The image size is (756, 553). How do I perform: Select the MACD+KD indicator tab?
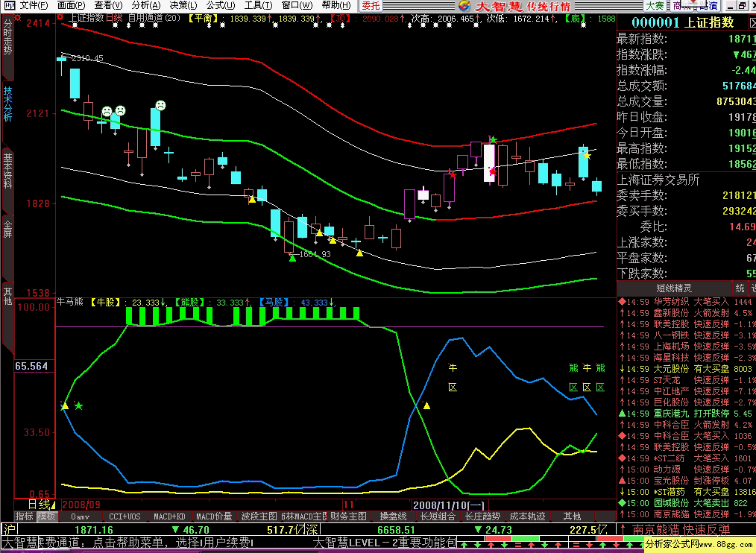coord(170,516)
